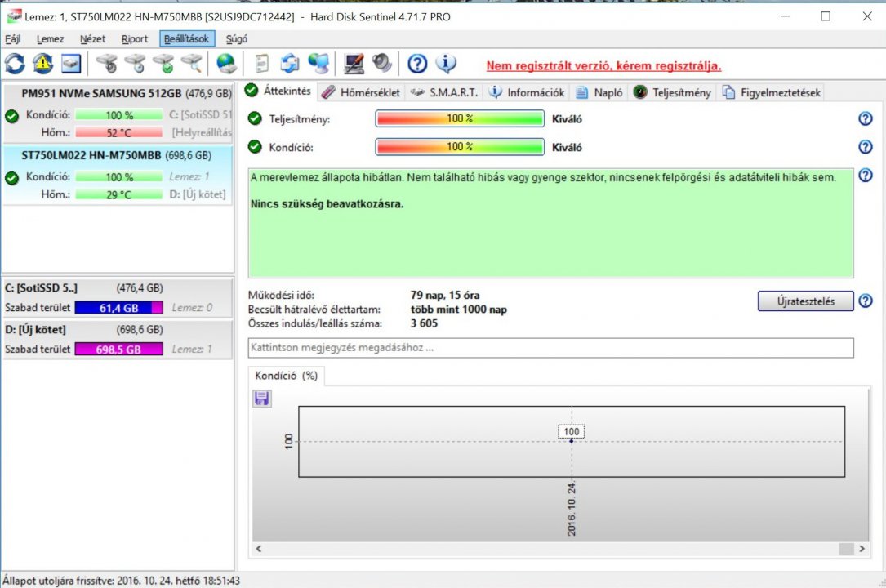This screenshot has width=886, height=588.
Task: Click the floppy save icon above the chart
Action: pos(261,399)
